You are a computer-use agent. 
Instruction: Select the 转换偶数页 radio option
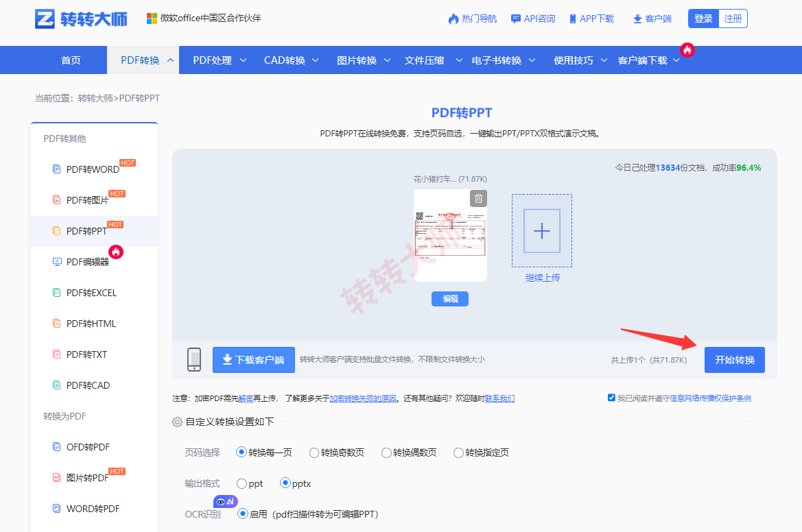pyautogui.click(x=386, y=452)
